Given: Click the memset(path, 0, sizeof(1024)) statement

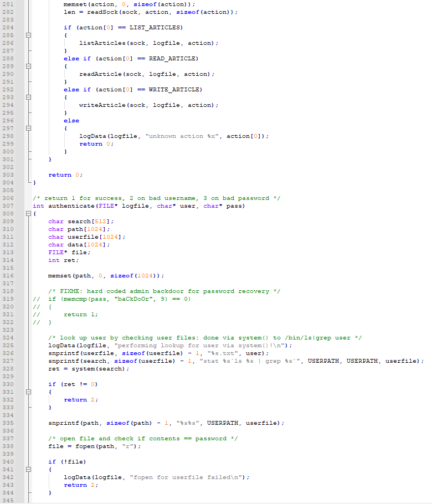Looking at the screenshot, I should [106, 276].
